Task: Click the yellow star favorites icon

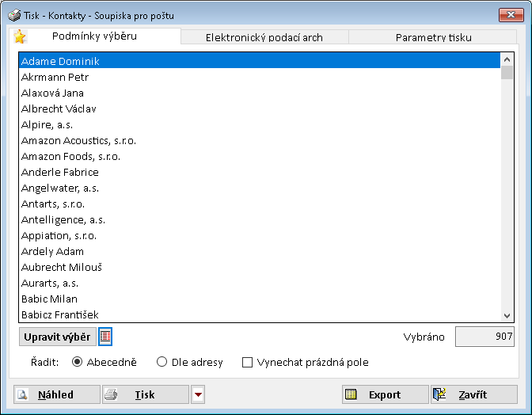Action: pos(20,36)
